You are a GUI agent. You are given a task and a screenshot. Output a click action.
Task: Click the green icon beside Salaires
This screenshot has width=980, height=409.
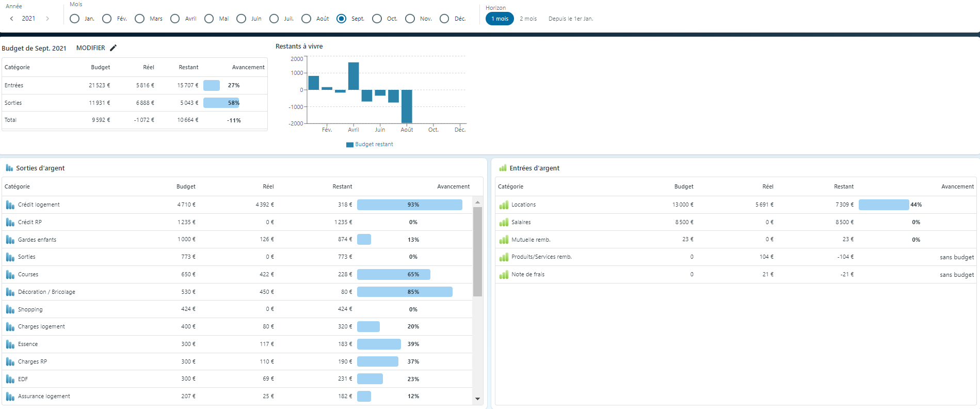click(504, 223)
